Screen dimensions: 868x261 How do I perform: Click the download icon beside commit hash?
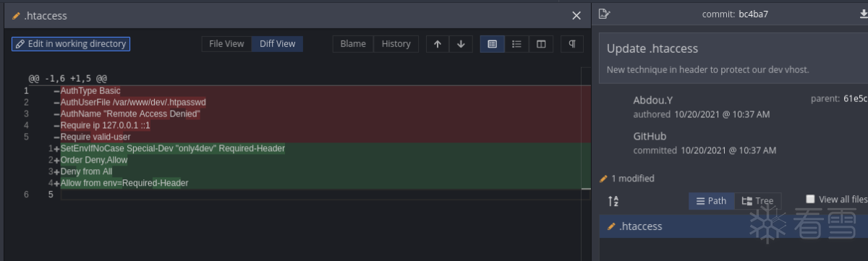click(x=861, y=14)
